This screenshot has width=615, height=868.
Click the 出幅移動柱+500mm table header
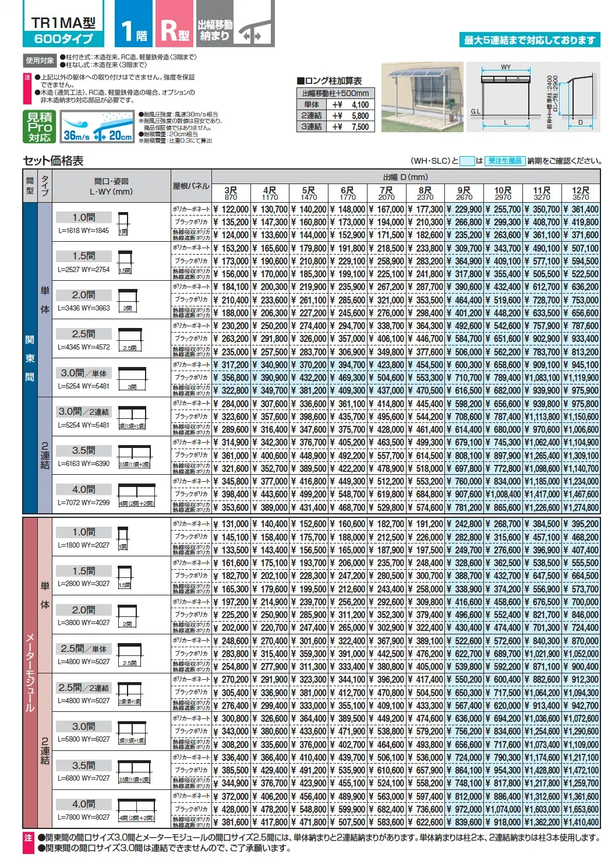pyautogui.click(x=335, y=93)
